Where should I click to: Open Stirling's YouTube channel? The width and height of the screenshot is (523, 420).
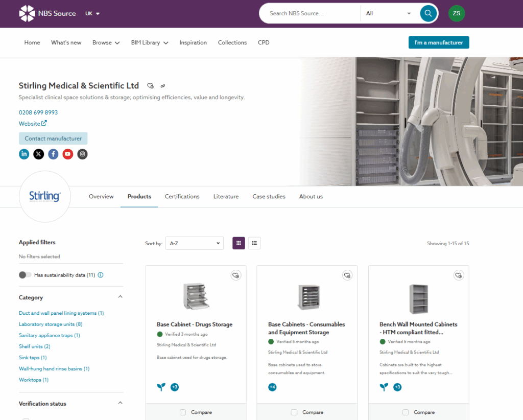coord(68,154)
